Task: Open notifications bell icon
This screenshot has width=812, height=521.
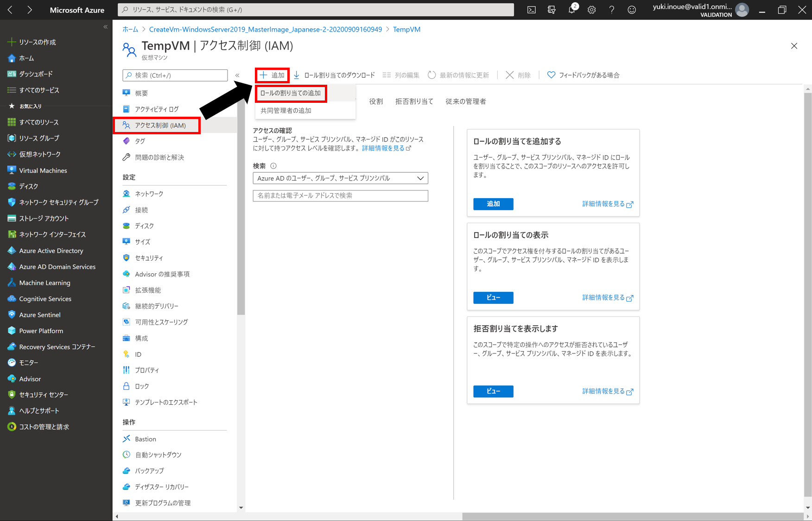Action: (572, 10)
